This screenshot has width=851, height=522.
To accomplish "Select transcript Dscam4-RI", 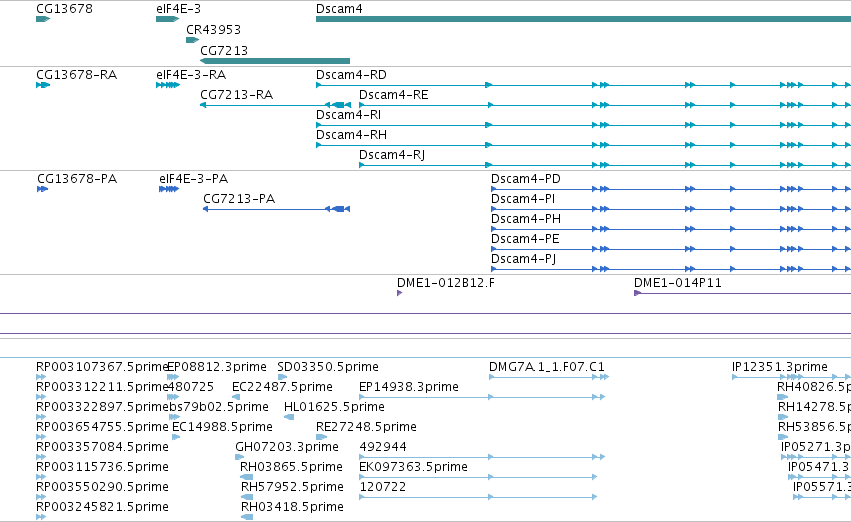I will (583, 125).
